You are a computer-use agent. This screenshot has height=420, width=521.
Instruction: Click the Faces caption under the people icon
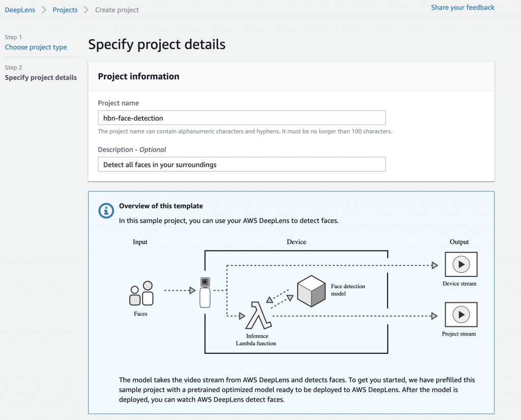tap(140, 314)
